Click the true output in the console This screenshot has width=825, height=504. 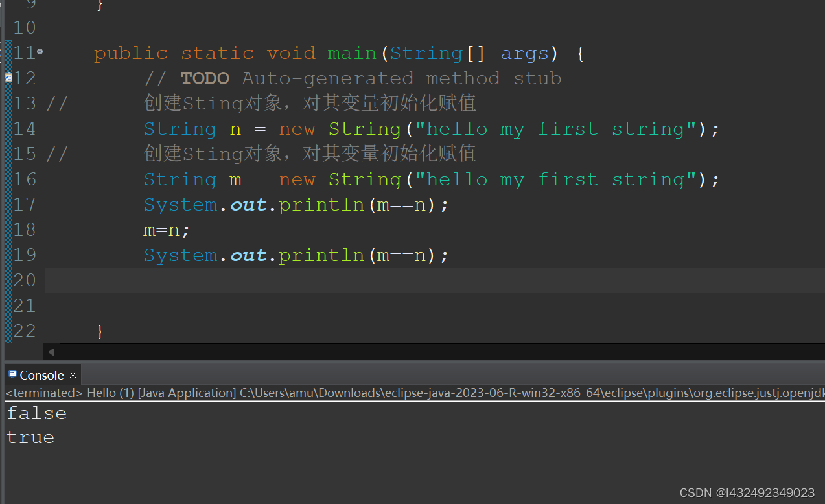(30, 437)
